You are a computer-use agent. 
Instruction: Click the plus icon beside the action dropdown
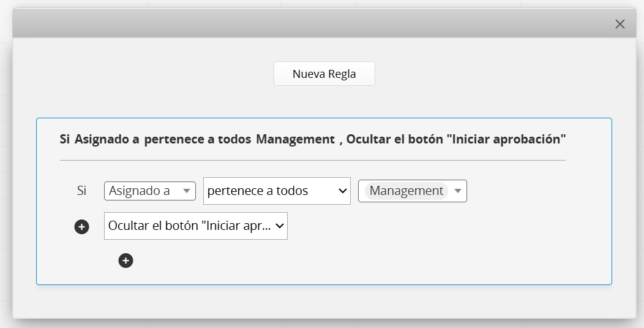coord(81,227)
